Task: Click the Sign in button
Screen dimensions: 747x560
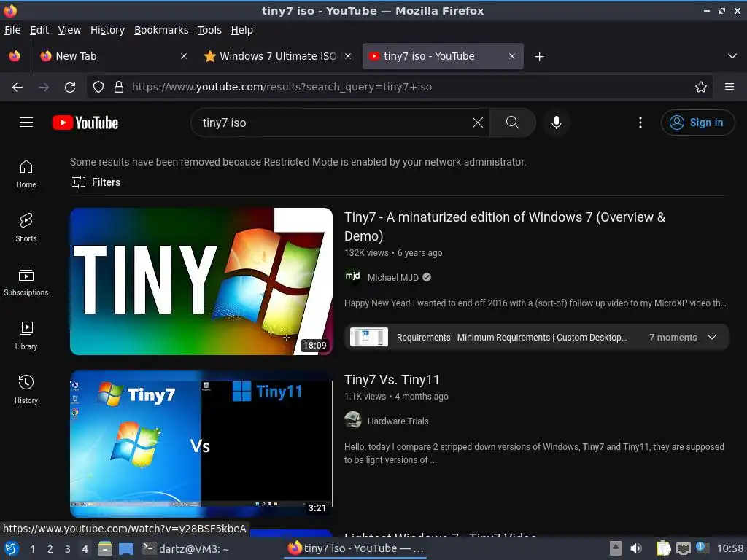Action: click(x=697, y=122)
